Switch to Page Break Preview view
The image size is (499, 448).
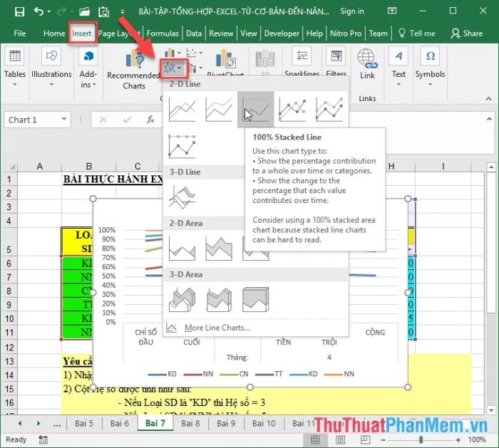365,439
